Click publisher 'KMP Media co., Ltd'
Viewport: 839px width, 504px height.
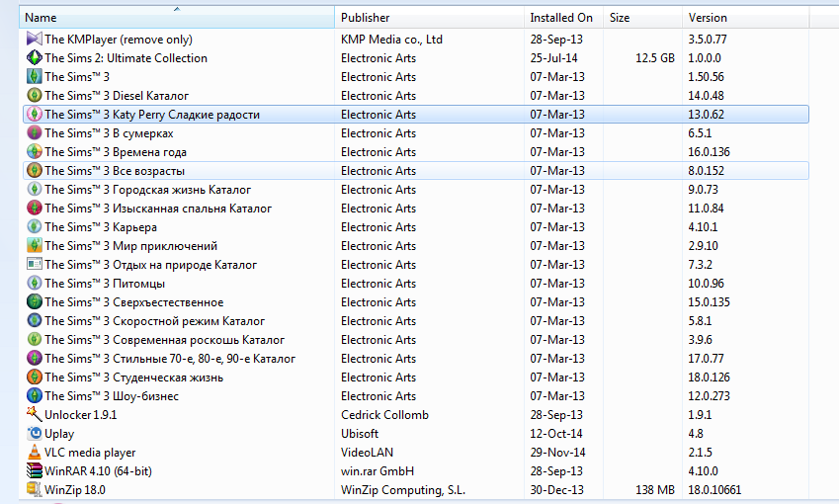391,40
